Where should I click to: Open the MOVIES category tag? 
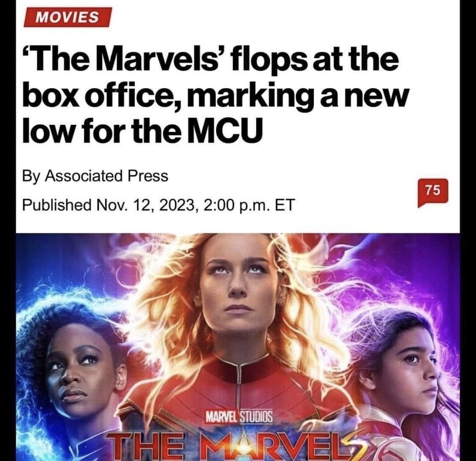point(68,17)
